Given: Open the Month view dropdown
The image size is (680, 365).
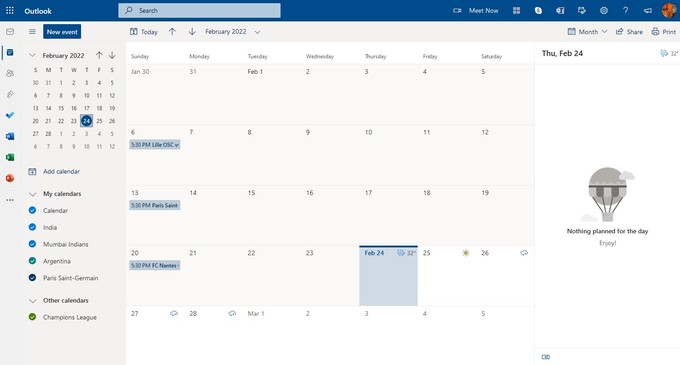Looking at the screenshot, I should tap(587, 32).
